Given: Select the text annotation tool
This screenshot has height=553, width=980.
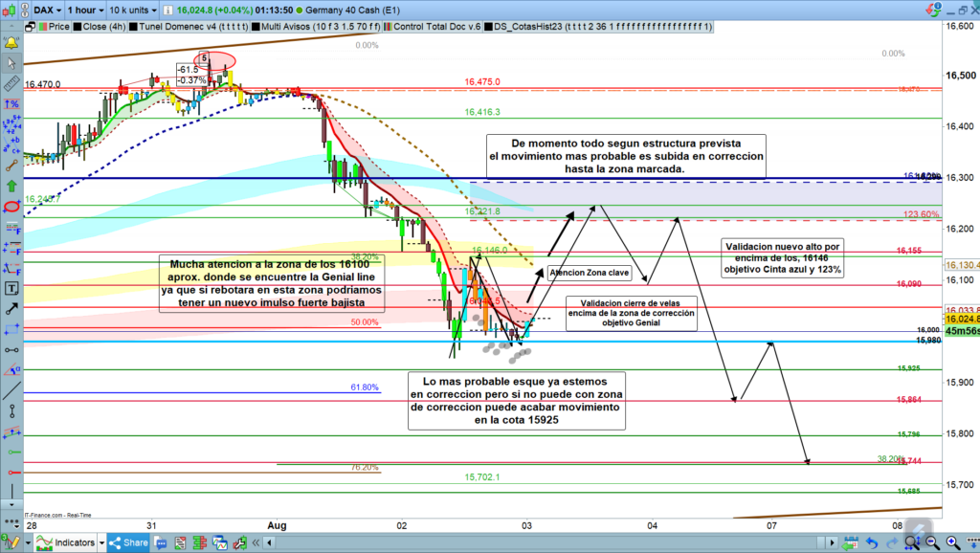Looking at the screenshot, I should tap(12, 287).
